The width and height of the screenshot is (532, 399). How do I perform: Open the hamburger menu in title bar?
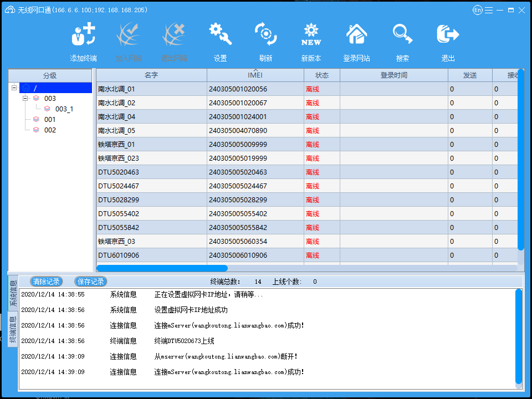click(x=489, y=10)
